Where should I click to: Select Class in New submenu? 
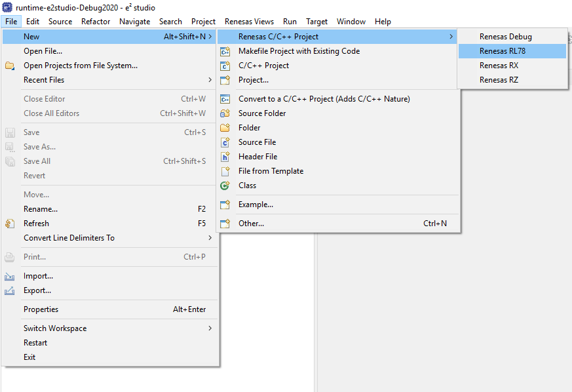coord(338,186)
